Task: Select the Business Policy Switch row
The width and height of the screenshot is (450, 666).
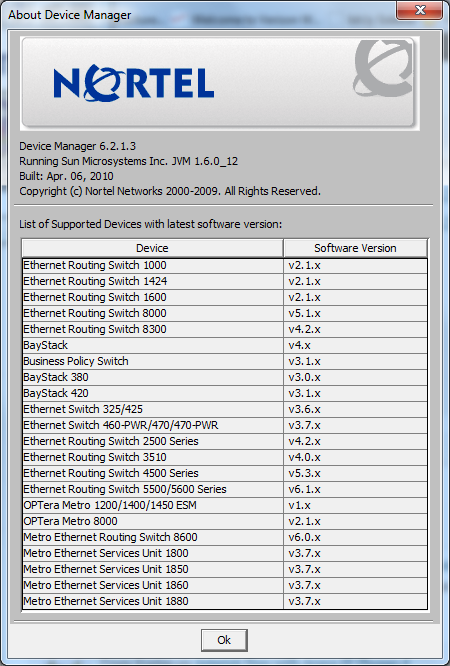Action: pyautogui.click(x=225, y=361)
